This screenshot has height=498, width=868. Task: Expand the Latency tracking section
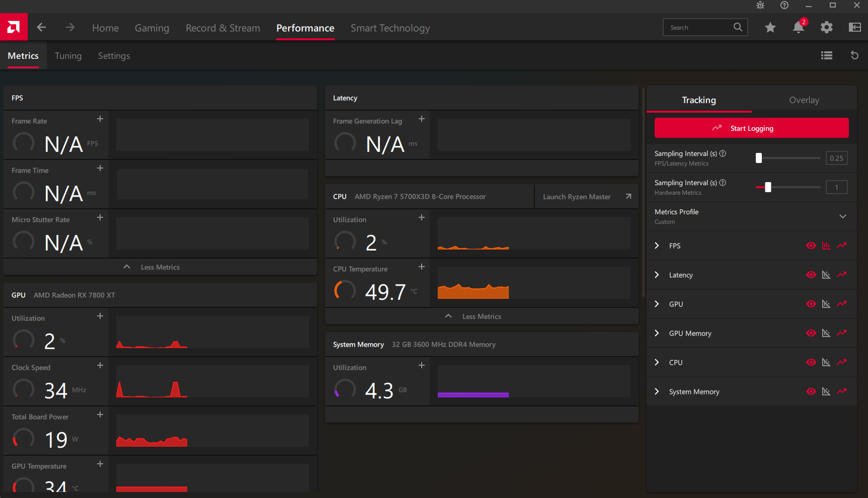pos(657,275)
